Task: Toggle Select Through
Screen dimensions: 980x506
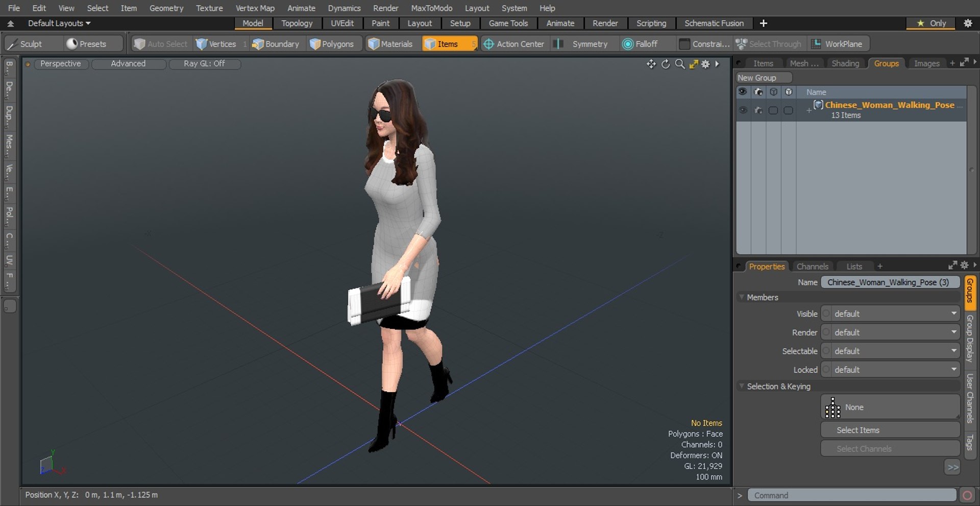Action: coord(769,44)
